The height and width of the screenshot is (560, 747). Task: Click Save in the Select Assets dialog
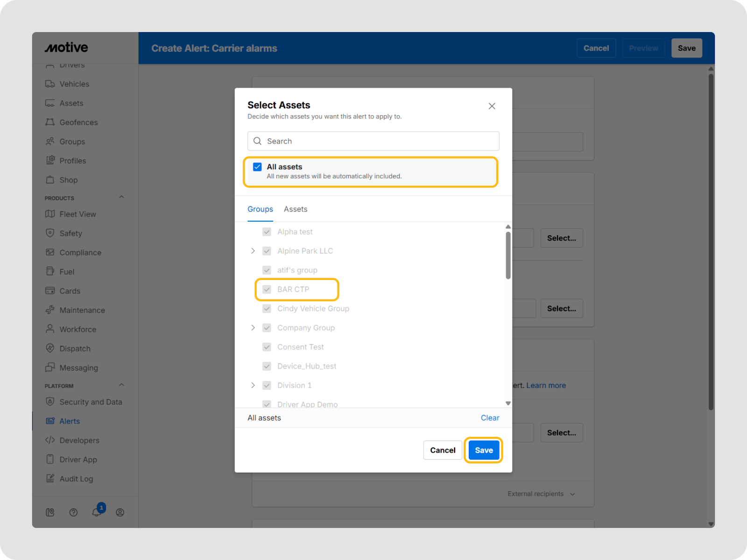(x=484, y=450)
